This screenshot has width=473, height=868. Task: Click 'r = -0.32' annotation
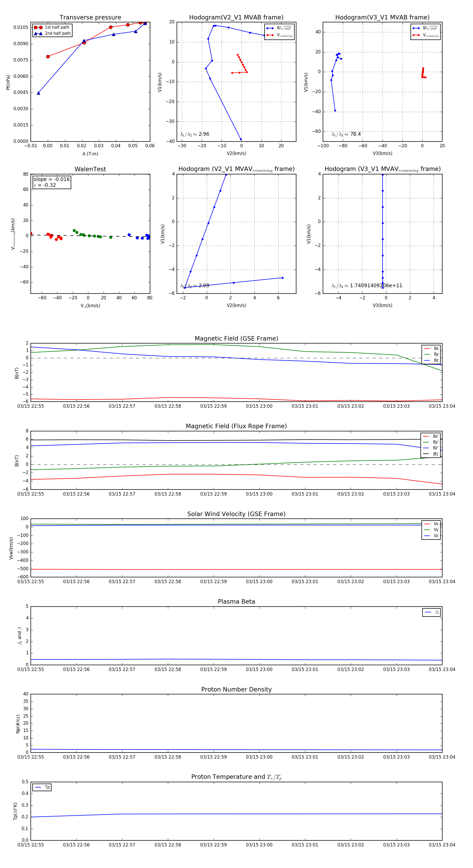click(x=45, y=185)
